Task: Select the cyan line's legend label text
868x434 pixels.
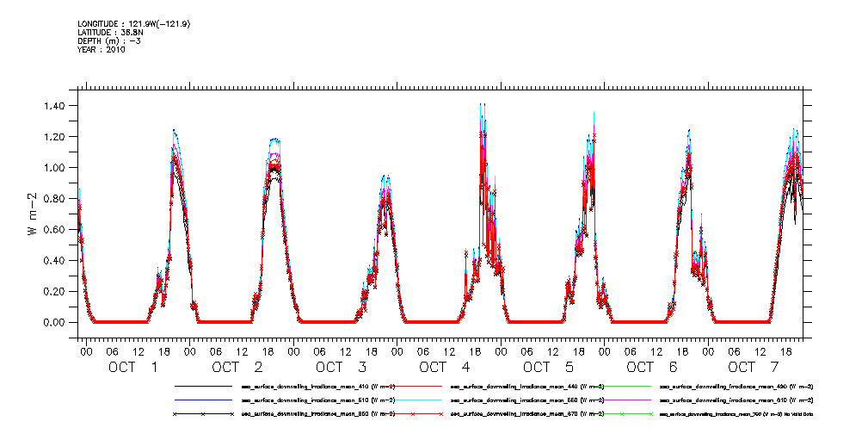Action: [x=527, y=400]
